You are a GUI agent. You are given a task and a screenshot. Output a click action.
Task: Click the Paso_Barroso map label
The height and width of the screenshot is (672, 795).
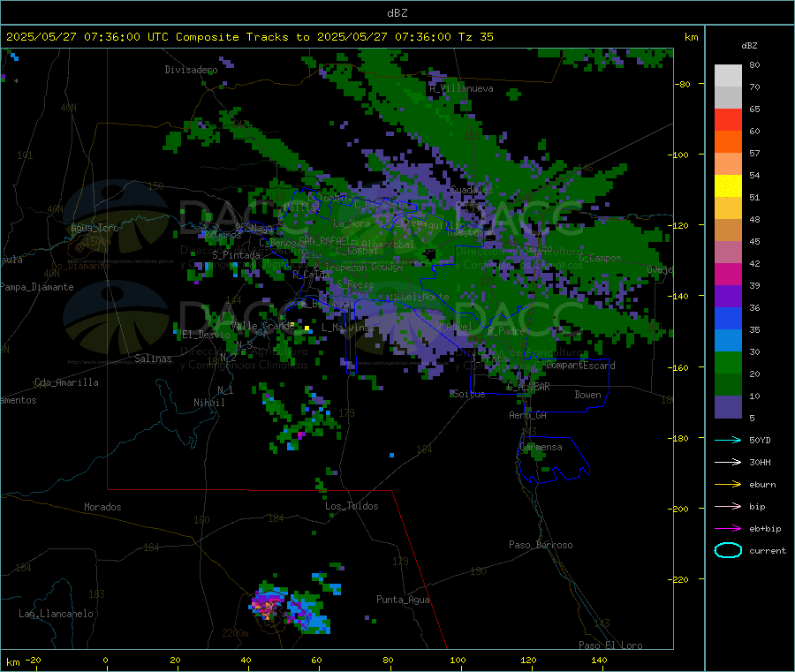point(541,546)
